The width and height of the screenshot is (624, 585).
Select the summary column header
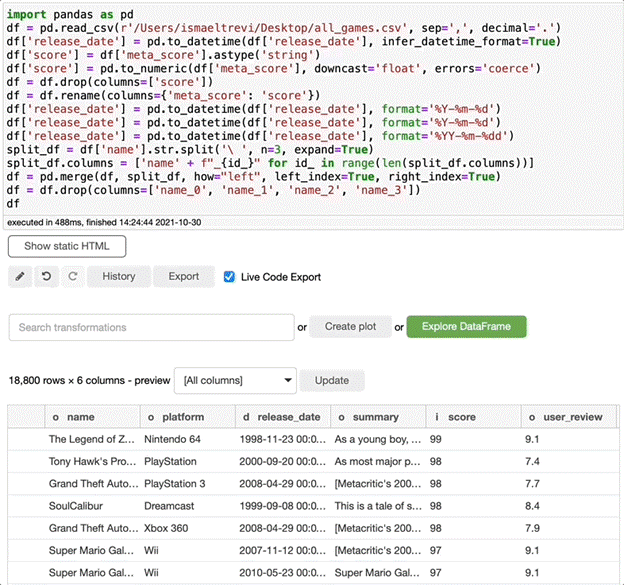375,417
